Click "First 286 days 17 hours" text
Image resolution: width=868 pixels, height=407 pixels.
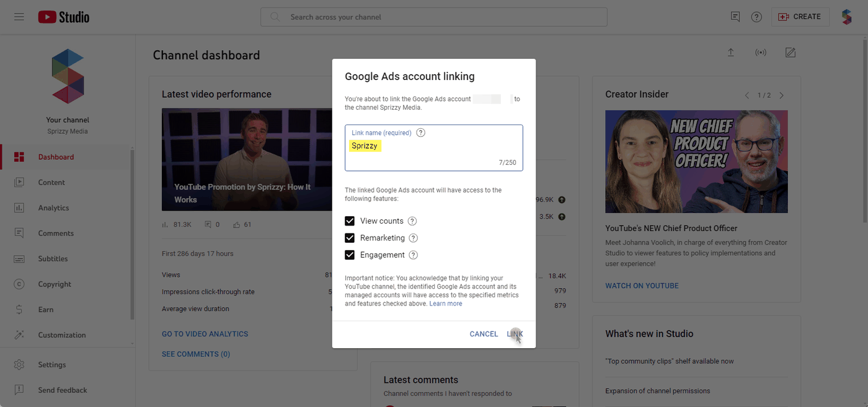198,253
